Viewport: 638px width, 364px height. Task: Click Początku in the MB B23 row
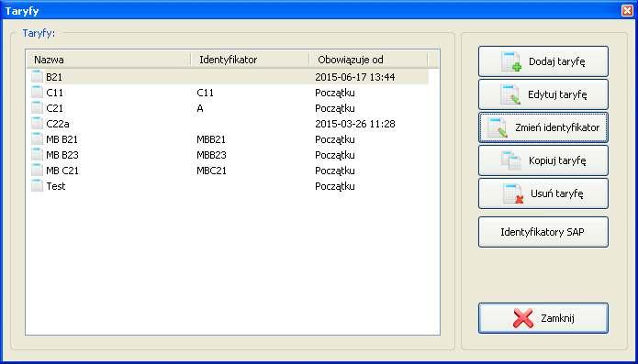[x=335, y=155]
